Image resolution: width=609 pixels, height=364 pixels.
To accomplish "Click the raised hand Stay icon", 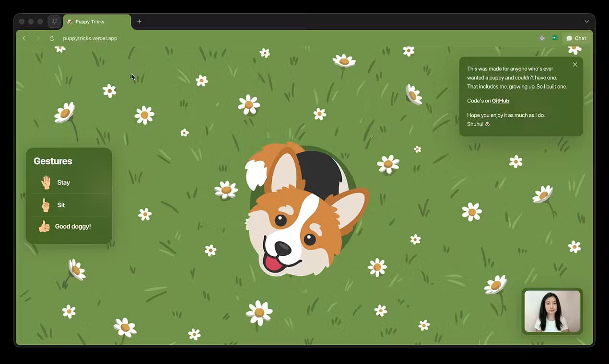I will coord(46,182).
